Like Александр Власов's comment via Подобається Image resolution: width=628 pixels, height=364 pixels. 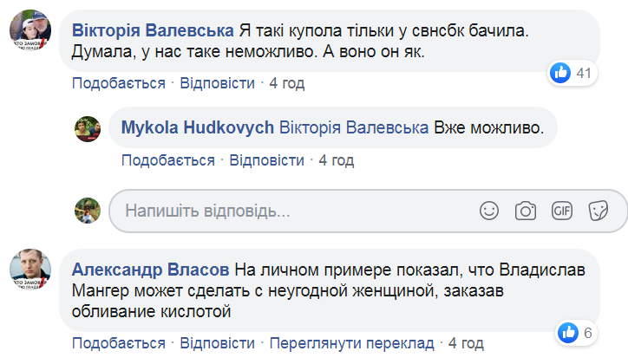tap(118, 342)
